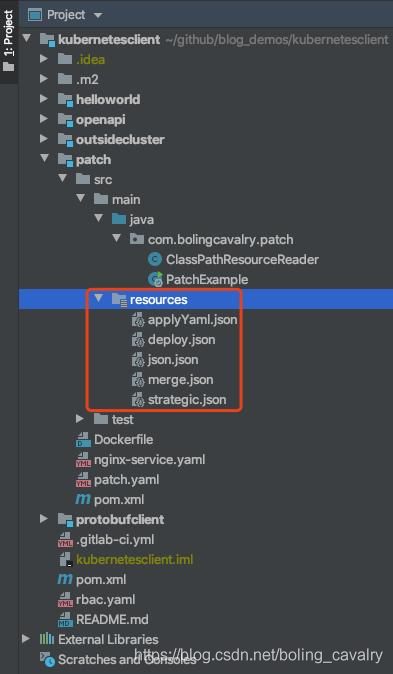Click the strategic.json file icon
Screen dimensions: 393x674
click(138, 400)
